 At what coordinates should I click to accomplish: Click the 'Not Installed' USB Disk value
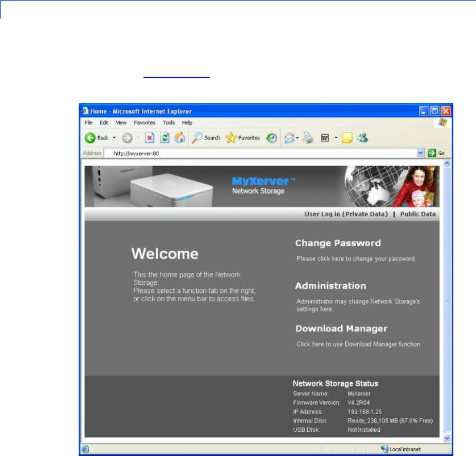[x=363, y=430]
